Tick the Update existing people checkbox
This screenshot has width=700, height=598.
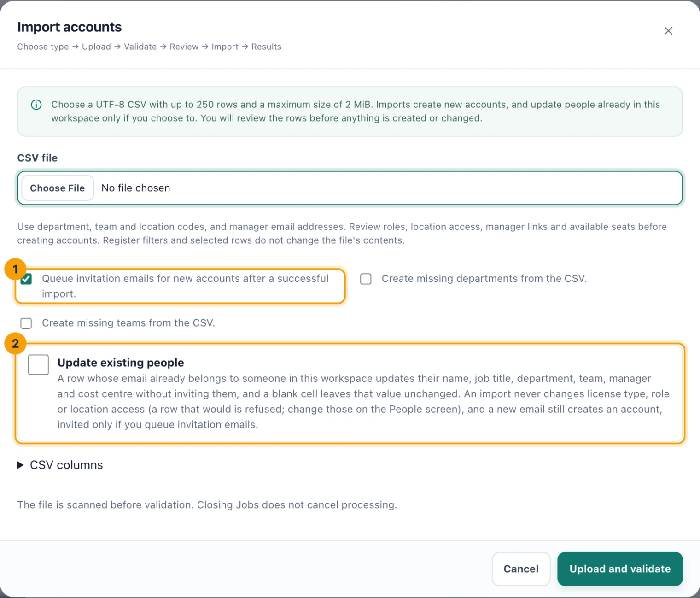38,365
